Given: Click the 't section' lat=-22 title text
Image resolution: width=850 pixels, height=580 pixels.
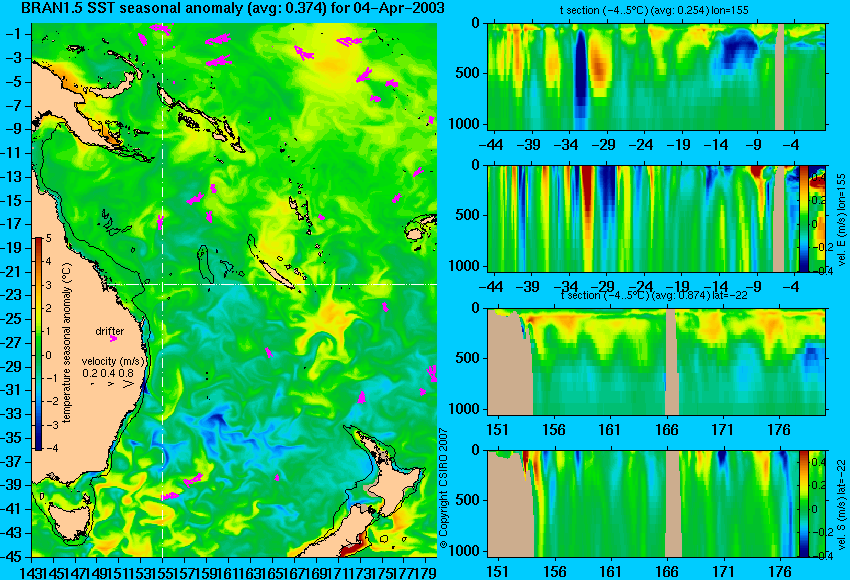Looking at the screenshot, I should click(x=654, y=295).
